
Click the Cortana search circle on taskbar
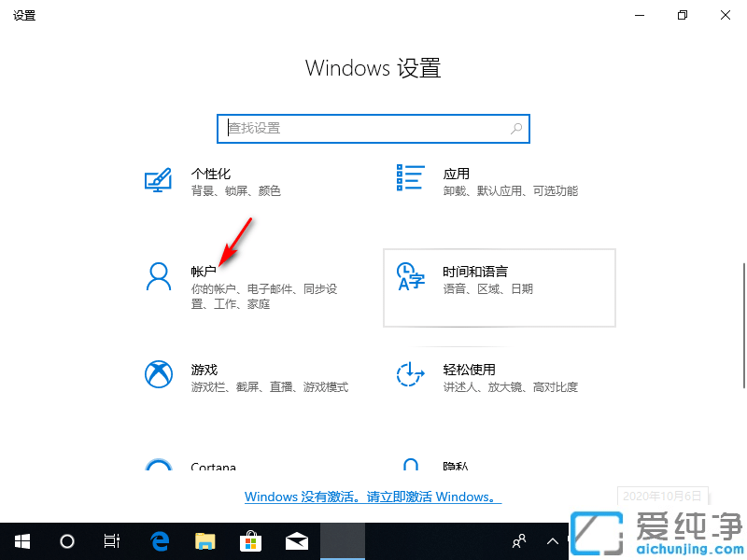(x=66, y=541)
